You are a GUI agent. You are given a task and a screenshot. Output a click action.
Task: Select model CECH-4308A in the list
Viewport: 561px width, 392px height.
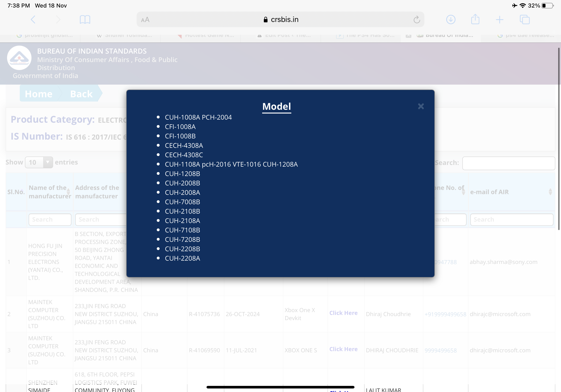coord(184,145)
